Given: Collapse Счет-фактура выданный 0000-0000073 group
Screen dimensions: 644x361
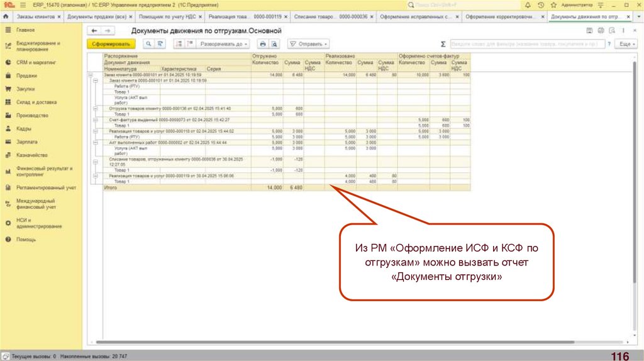Looking at the screenshot, I should (96, 120).
